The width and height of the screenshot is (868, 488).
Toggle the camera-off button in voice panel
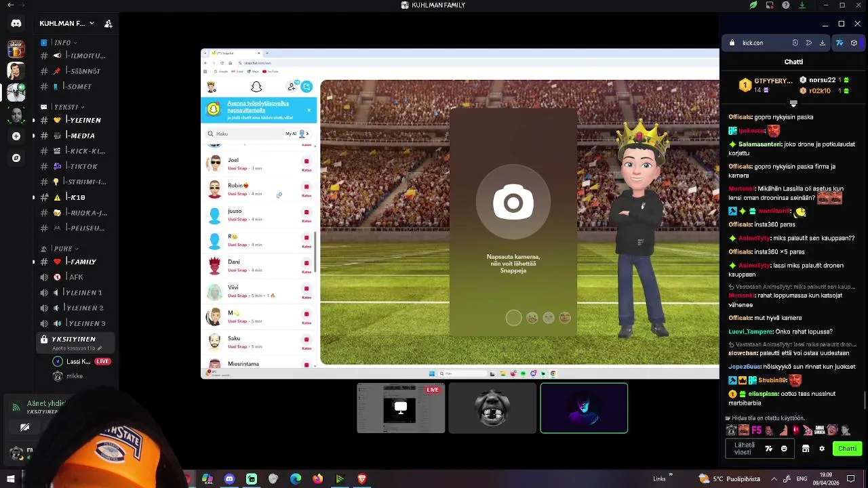pyautogui.click(x=25, y=427)
